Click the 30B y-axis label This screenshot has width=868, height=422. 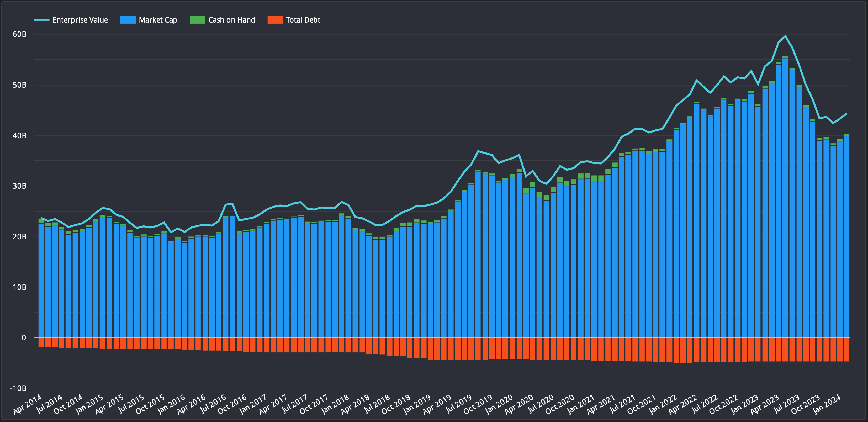coord(19,186)
